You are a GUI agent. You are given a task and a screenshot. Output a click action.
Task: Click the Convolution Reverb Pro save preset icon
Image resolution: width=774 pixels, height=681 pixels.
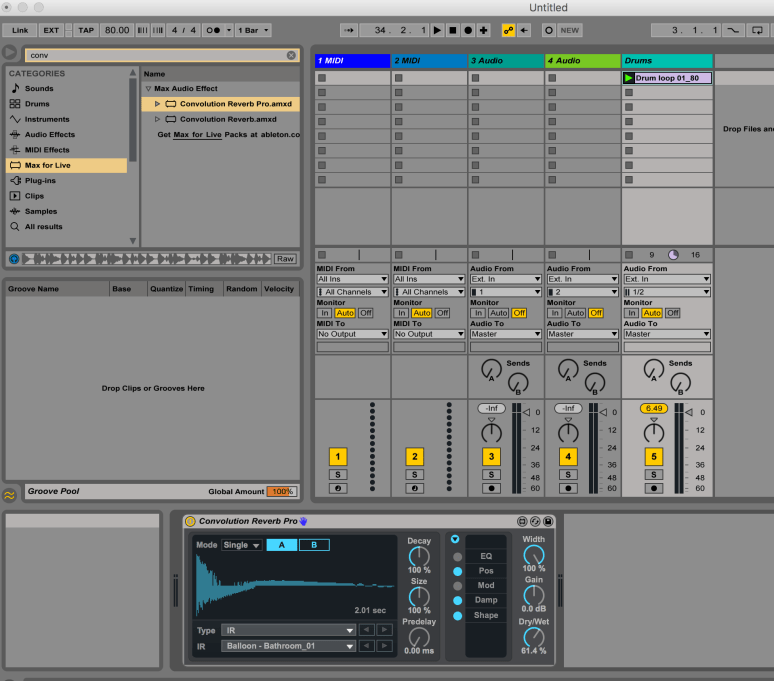coord(548,521)
